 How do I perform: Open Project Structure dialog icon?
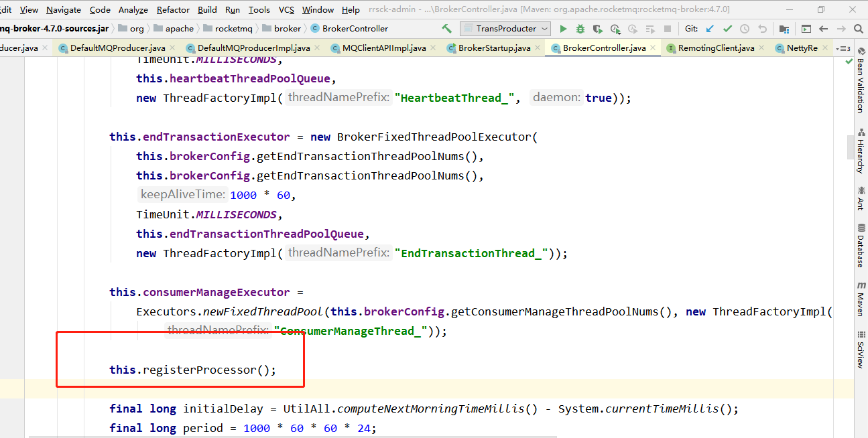tap(784, 29)
